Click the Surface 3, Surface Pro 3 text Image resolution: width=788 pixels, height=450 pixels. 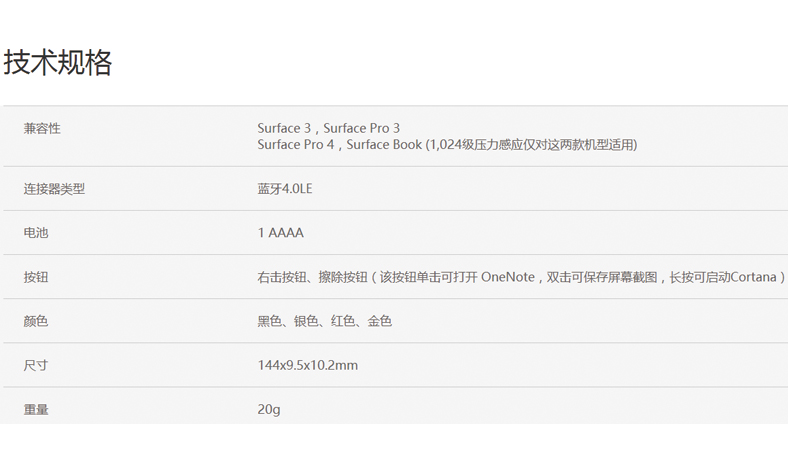pyautogui.click(x=328, y=128)
